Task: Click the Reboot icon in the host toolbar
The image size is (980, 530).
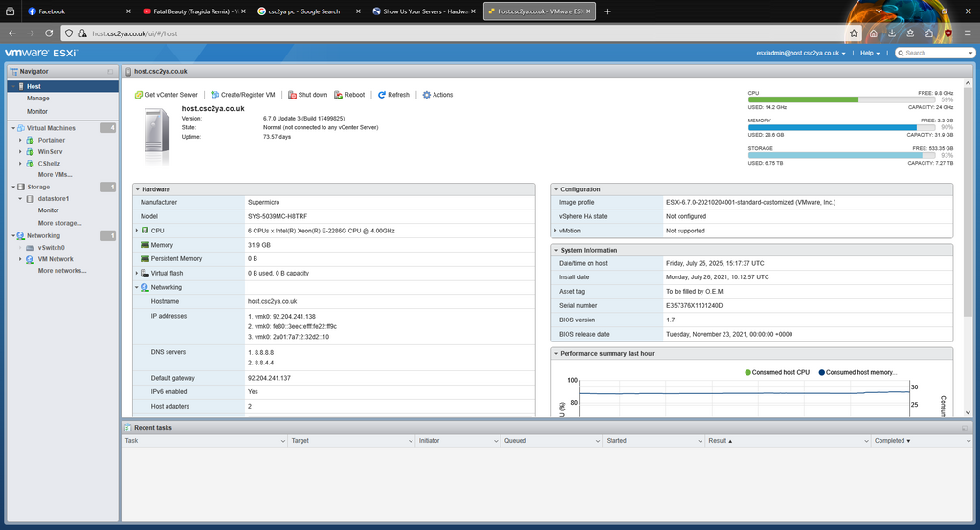Action: 338,95
